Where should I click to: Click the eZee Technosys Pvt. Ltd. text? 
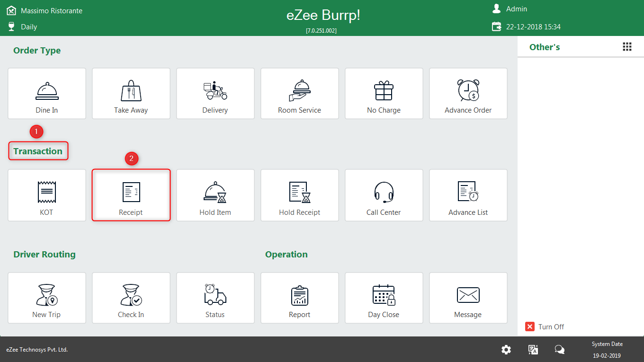37,350
